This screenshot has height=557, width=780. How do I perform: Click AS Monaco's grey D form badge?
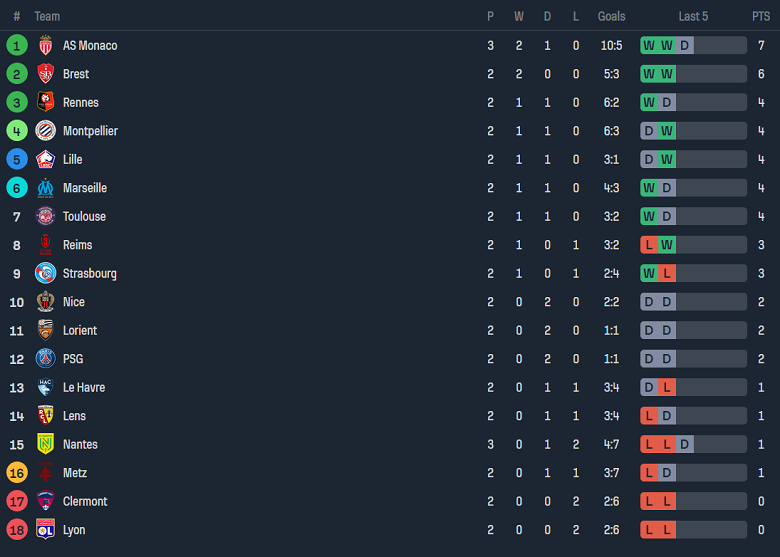(x=684, y=45)
